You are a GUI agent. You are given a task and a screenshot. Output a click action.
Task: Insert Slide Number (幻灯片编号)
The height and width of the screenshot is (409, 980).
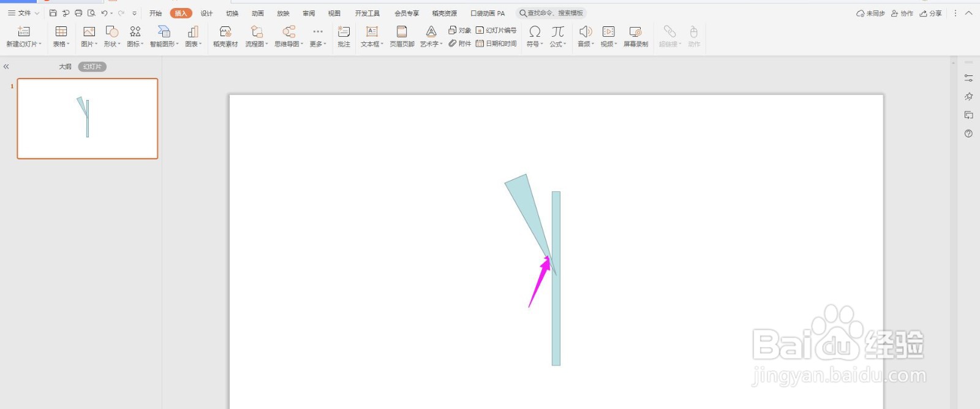[x=496, y=30]
